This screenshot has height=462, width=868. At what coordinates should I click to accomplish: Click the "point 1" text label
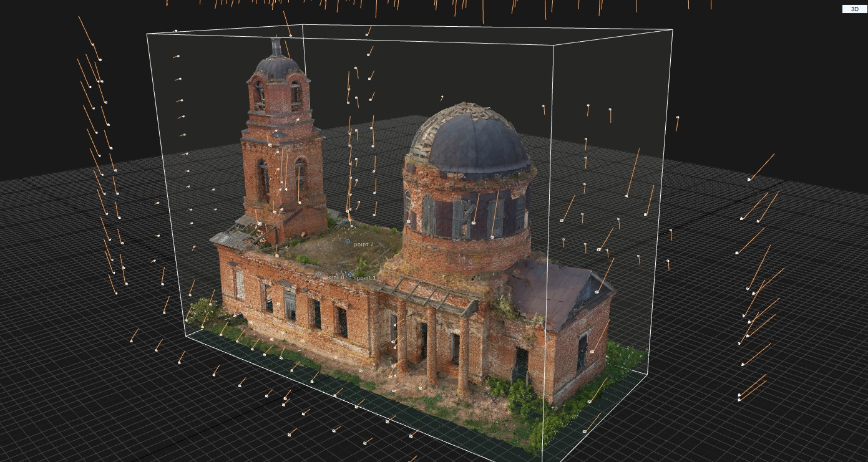coord(366,277)
